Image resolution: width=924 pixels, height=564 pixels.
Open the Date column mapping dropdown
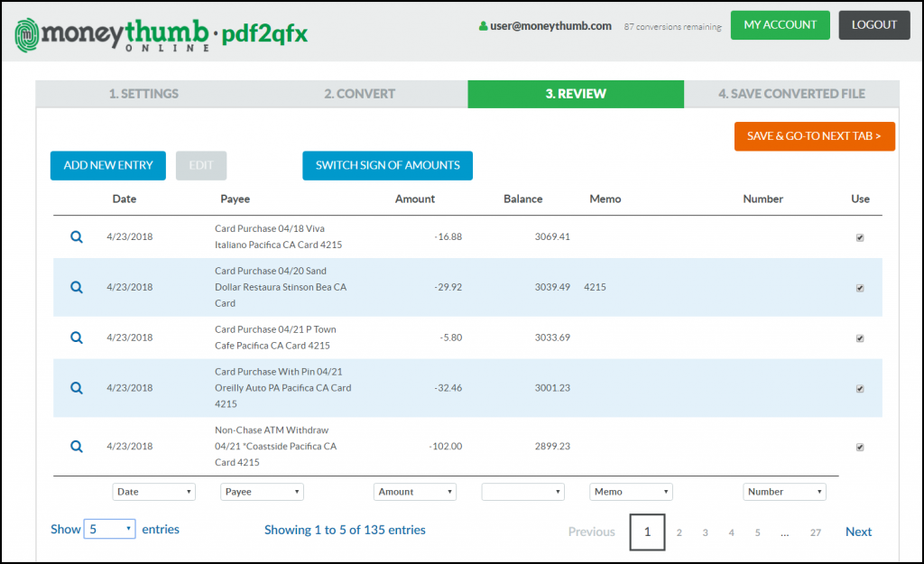point(153,492)
